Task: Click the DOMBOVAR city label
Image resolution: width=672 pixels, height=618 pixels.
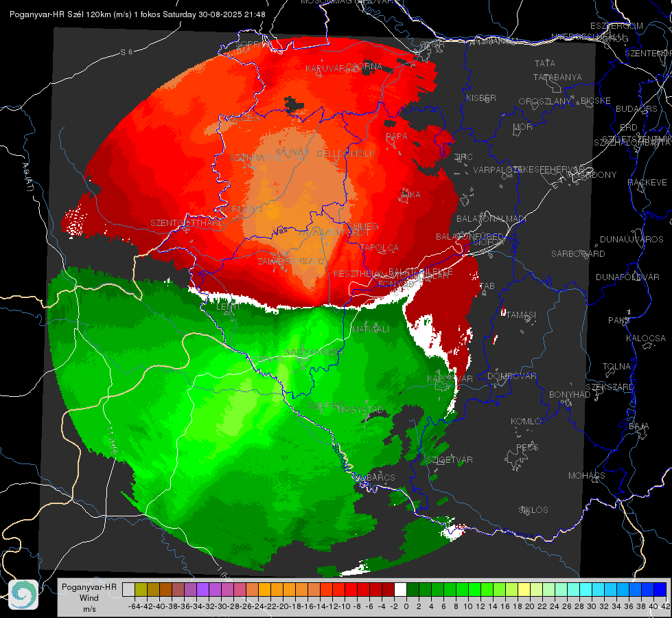Action: (511, 376)
